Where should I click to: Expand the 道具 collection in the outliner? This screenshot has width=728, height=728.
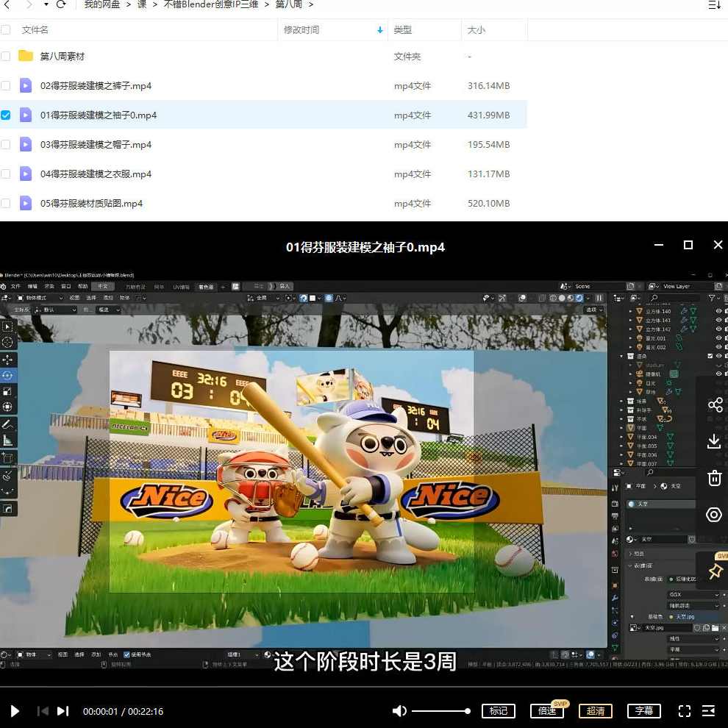pyautogui.click(x=624, y=356)
